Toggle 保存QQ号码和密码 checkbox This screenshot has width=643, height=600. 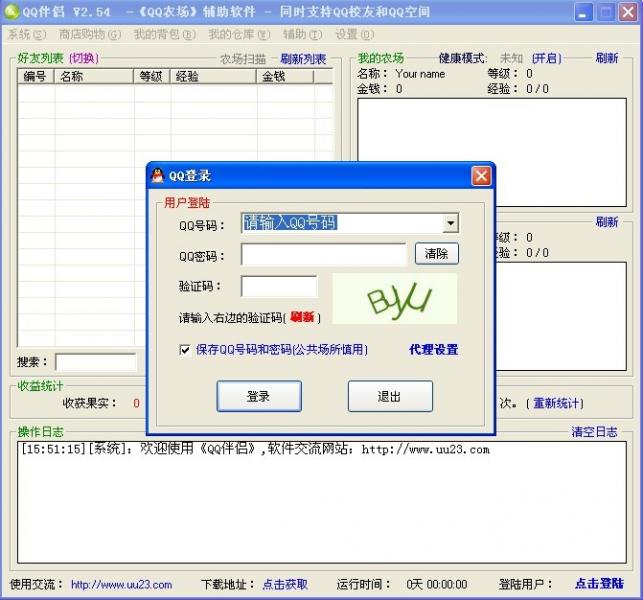pos(185,350)
